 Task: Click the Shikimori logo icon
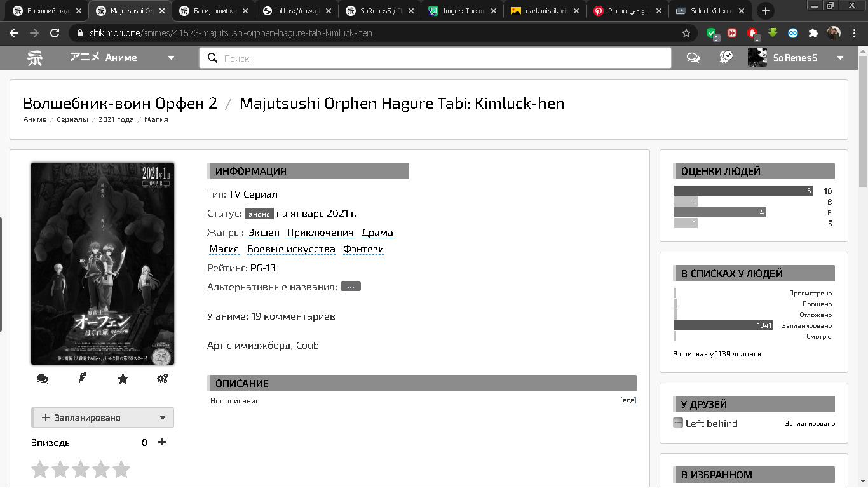[x=35, y=58]
